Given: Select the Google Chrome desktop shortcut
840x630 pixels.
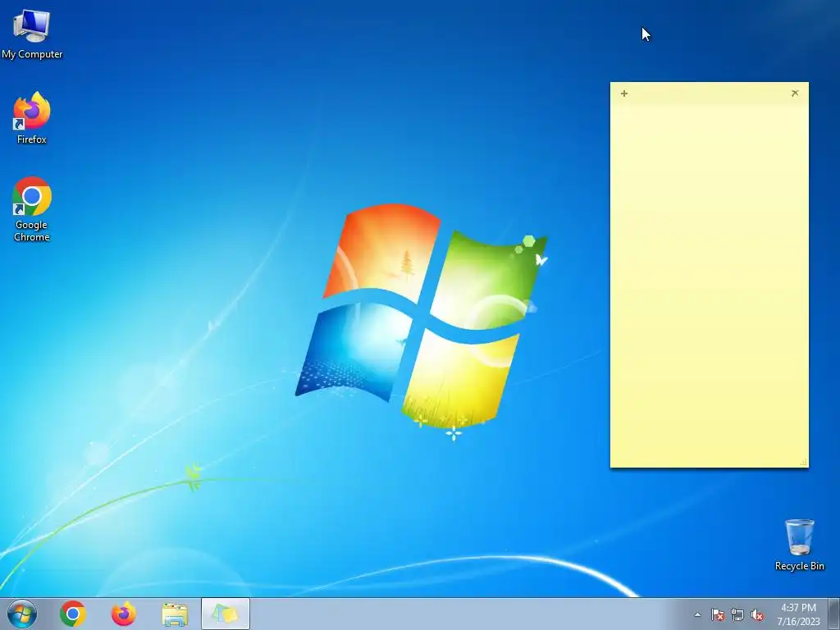Looking at the screenshot, I should (32, 209).
